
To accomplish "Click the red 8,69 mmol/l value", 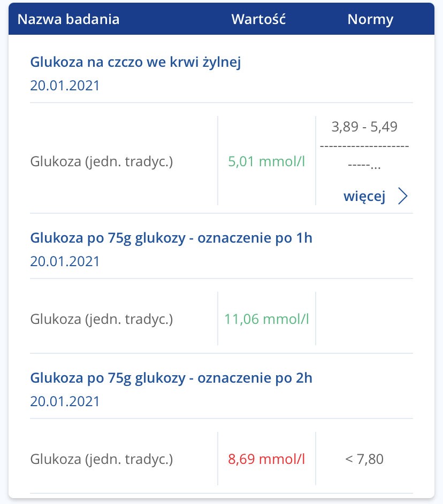I will tap(266, 459).
